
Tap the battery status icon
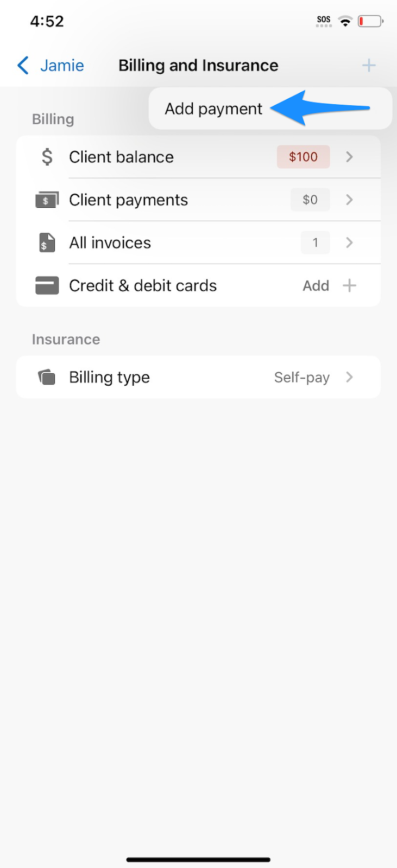tap(370, 21)
